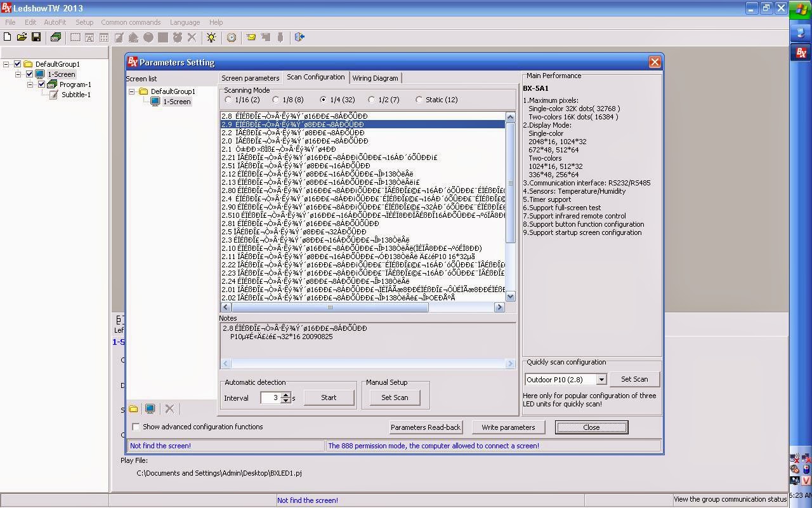This screenshot has height=508, width=812.
Task: Click the X delete toolbar icon
Action: click(x=192, y=37)
